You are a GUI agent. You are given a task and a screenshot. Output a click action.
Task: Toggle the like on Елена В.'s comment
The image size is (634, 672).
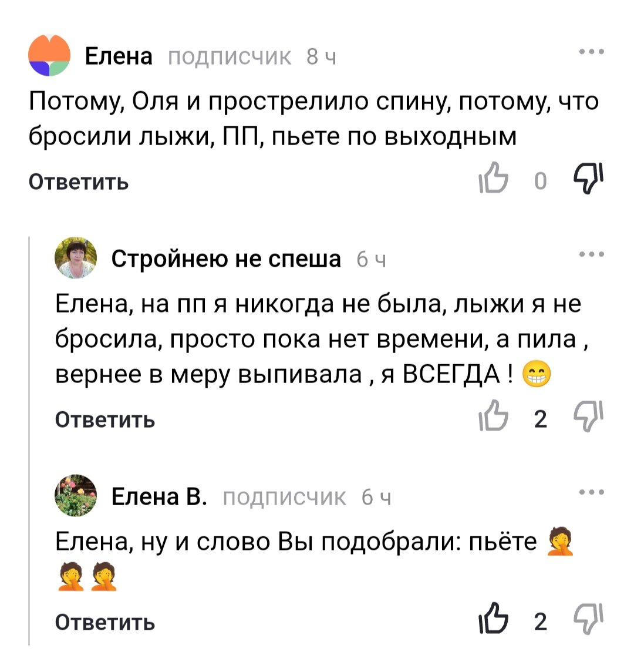point(496,617)
